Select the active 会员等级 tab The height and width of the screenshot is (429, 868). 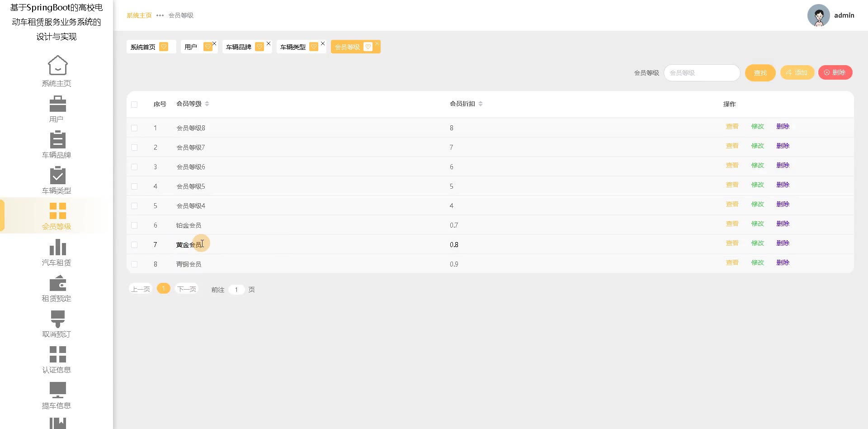pyautogui.click(x=355, y=47)
